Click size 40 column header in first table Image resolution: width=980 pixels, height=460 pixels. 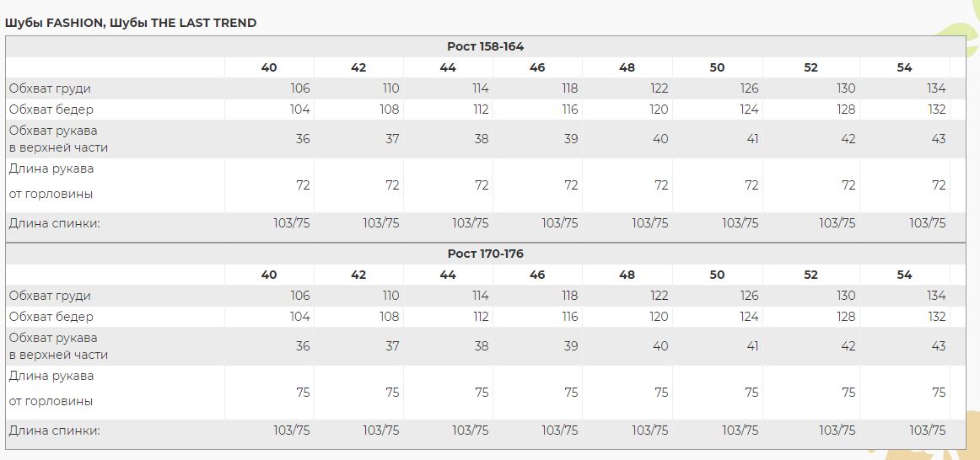pyautogui.click(x=269, y=67)
